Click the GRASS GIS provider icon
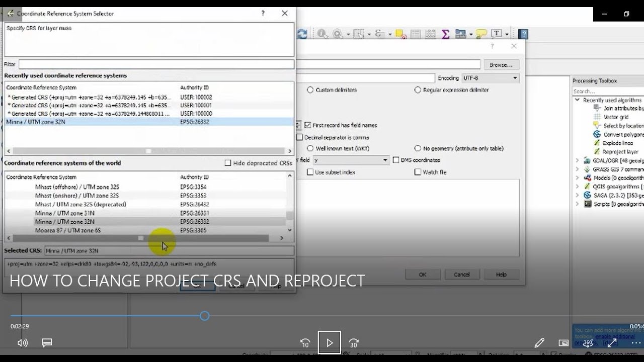The width and height of the screenshot is (644, 362). pos(587,169)
